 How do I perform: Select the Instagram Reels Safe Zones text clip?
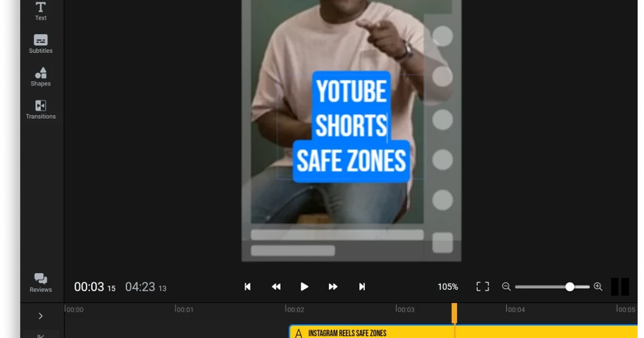pos(464,332)
